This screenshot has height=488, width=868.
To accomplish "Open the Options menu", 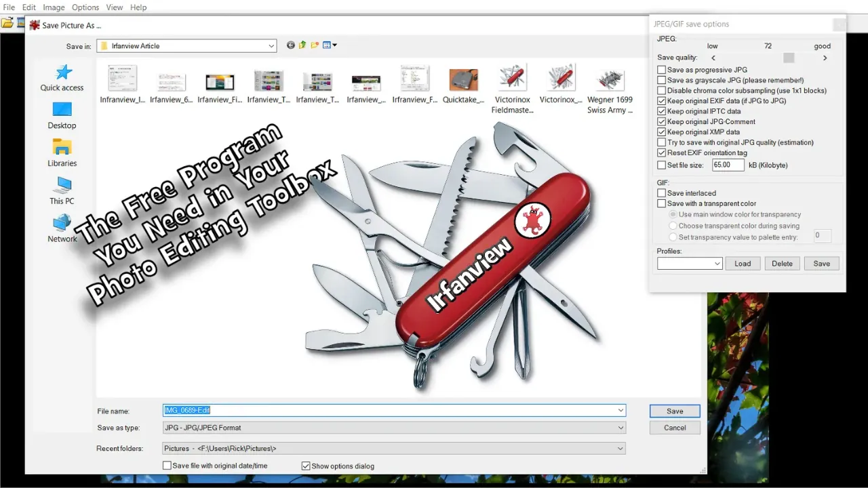I will (x=85, y=7).
